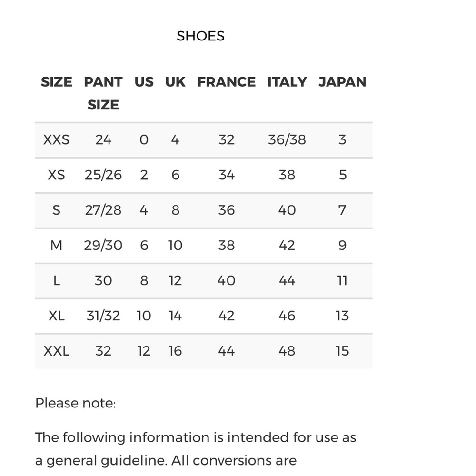
Task: Click the 29/30 pant size cell
Action: (x=103, y=246)
